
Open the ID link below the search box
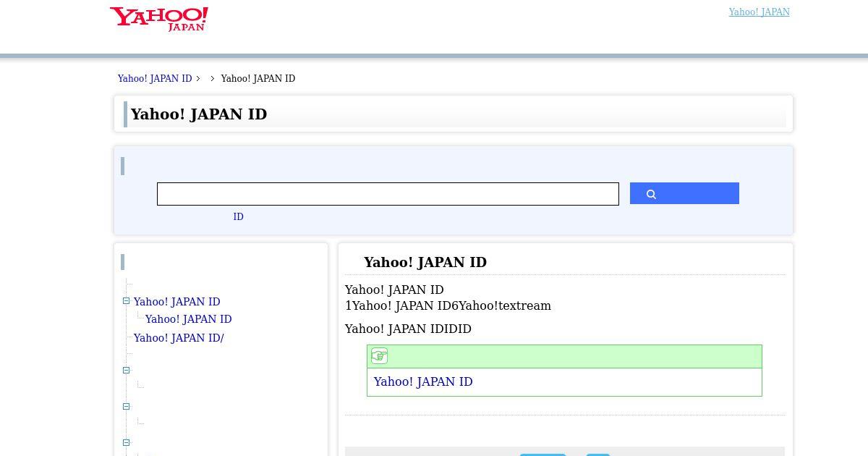[238, 217]
